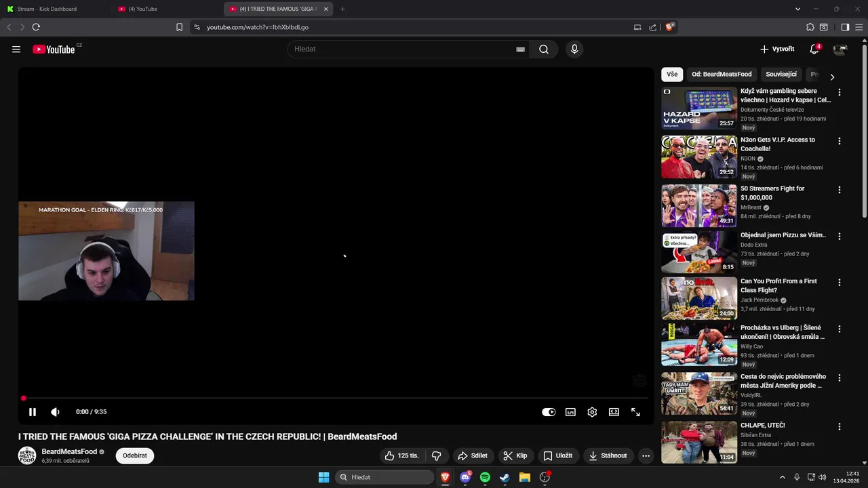Screen dimensions: 868x488
Task: Open the BeardMeatsFood channel name link
Action: click(69, 451)
